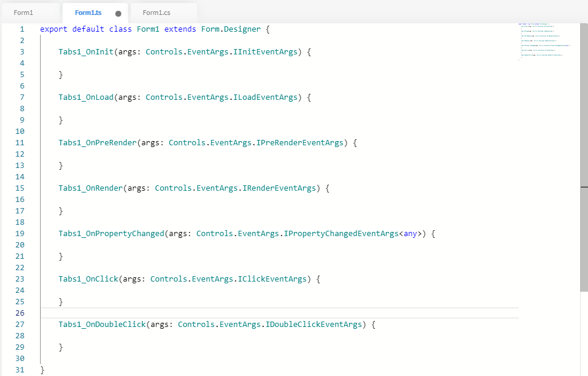Click the closing brace on line 31

(42, 370)
